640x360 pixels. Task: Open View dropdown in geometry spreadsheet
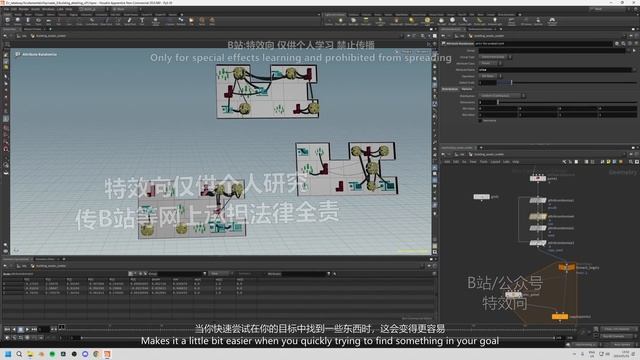pyautogui.click(x=220, y=273)
